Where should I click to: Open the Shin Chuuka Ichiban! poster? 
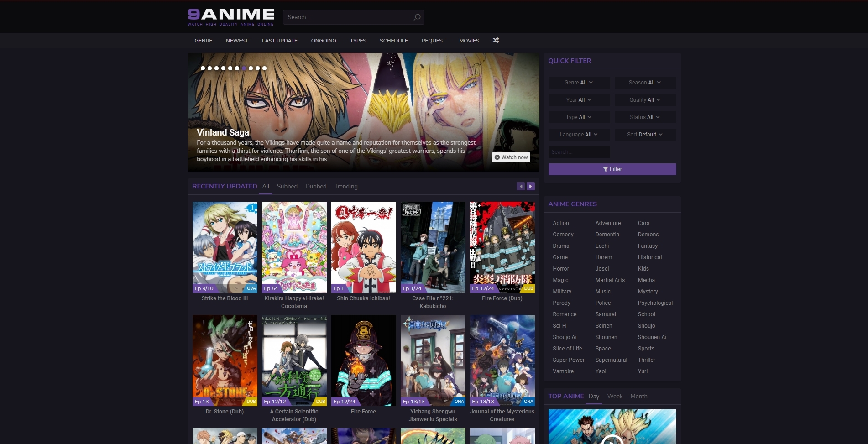pyautogui.click(x=364, y=247)
